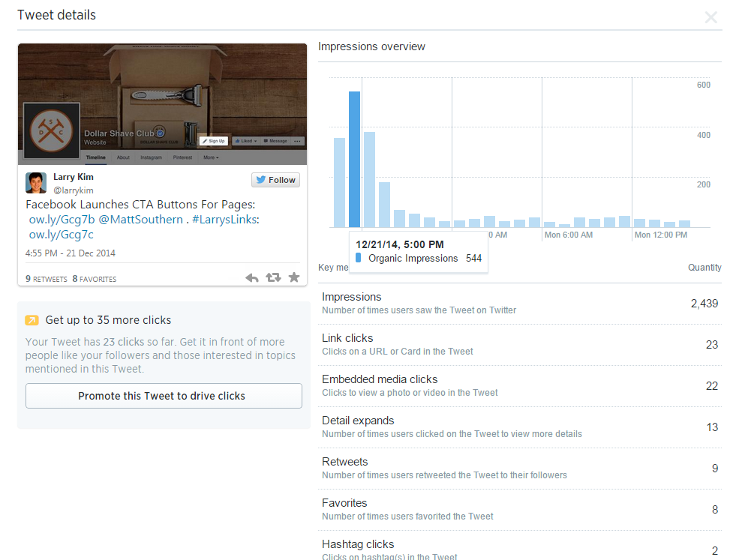The width and height of the screenshot is (739, 560).
Task: Select the retweet icon below the tweet
Action: pos(272,277)
